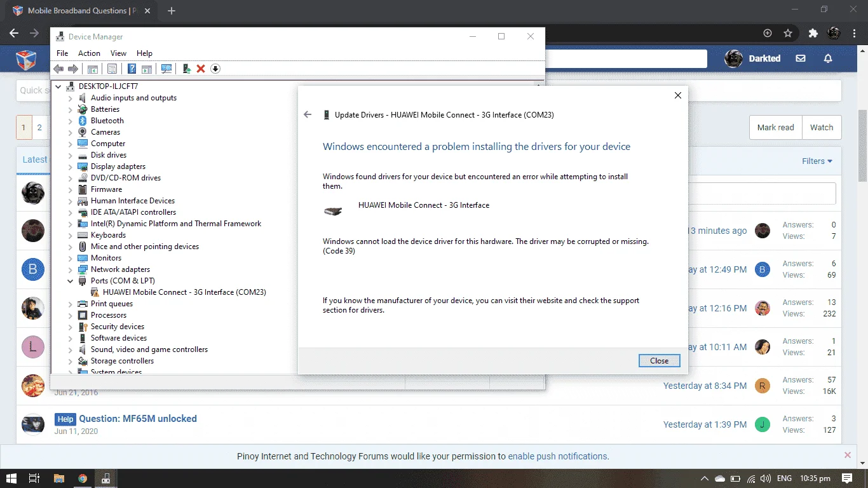Image resolution: width=868 pixels, height=488 pixels.
Task: Click the Watch button
Action: 822,127
